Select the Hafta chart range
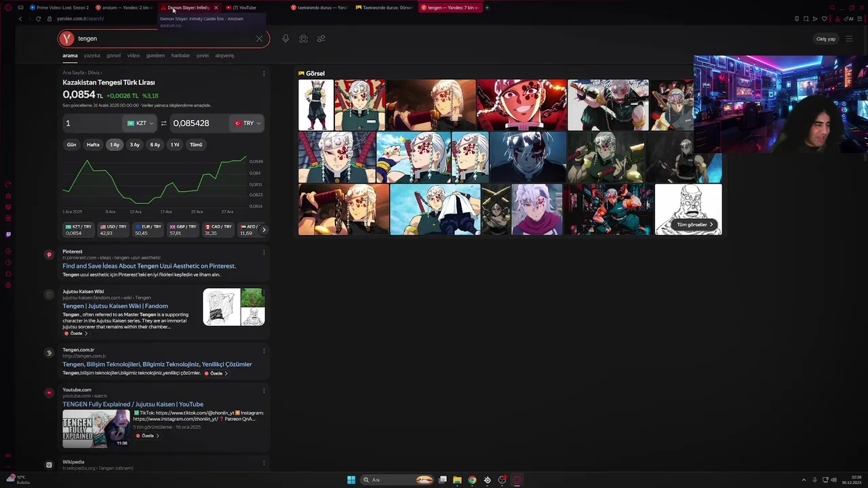The height and width of the screenshot is (488, 868). pyautogui.click(x=93, y=144)
